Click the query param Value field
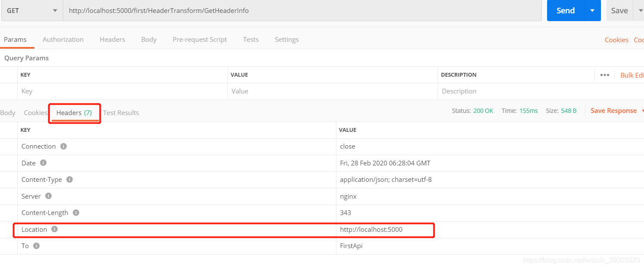 (x=333, y=91)
